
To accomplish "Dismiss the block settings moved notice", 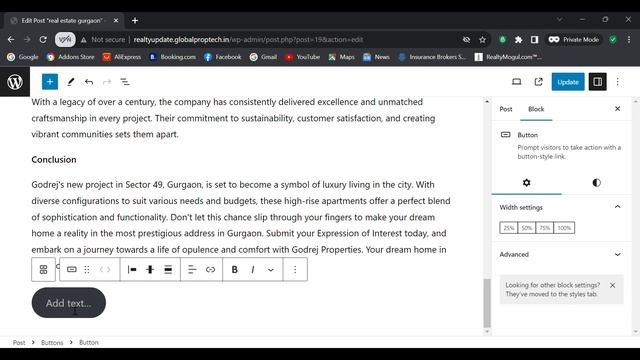I will tap(612, 285).
